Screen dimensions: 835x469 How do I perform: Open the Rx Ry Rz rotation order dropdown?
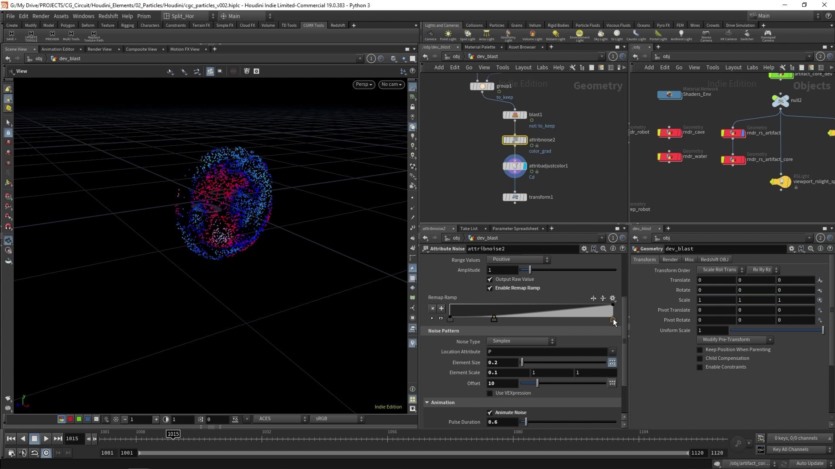(762, 270)
